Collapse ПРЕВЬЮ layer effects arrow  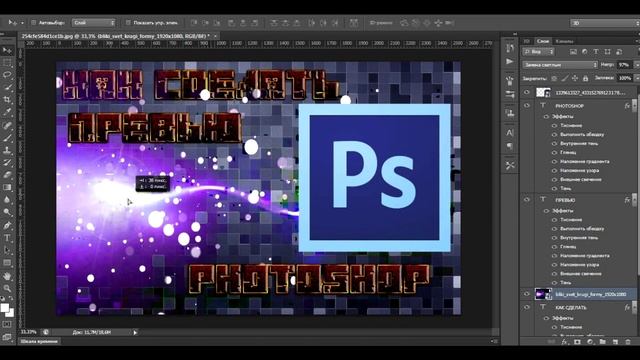click(634, 199)
